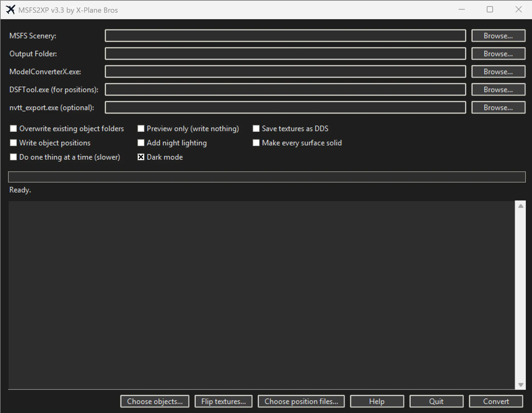This screenshot has width=532, height=413.
Task: Click the Quit button
Action: pyautogui.click(x=436, y=401)
